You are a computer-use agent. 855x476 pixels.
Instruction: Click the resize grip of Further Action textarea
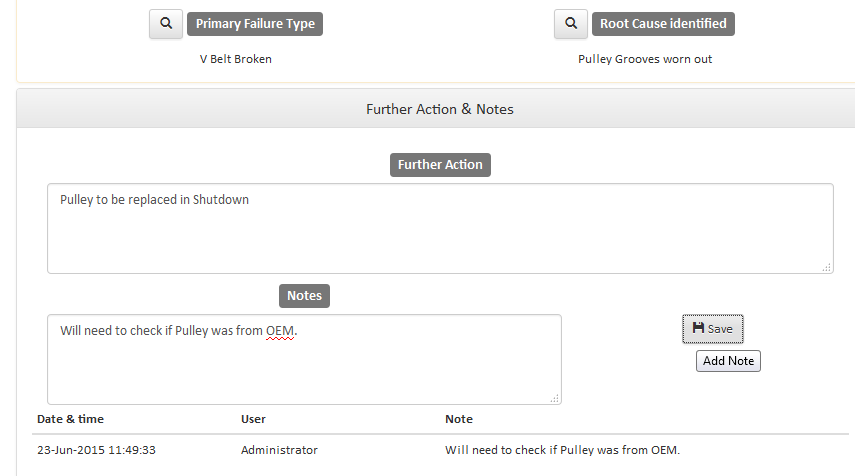coord(827,267)
